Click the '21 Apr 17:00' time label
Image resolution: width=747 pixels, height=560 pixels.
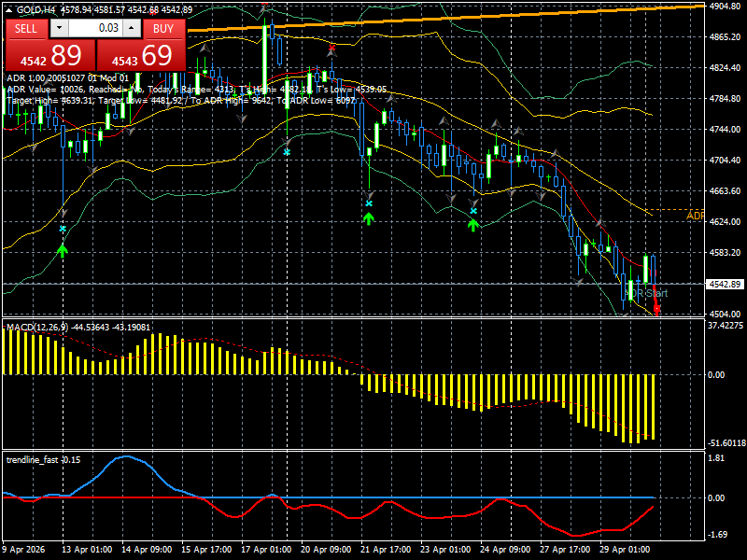pyautogui.click(x=386, y=550)
